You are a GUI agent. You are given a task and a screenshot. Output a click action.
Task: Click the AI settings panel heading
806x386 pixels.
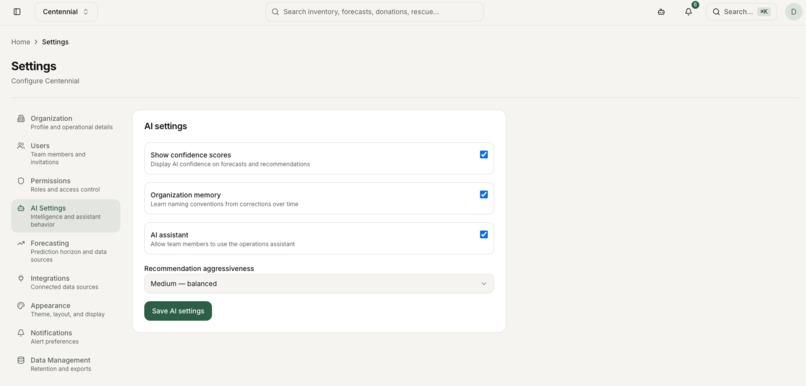pyautogui.click(x=166, y=126)
